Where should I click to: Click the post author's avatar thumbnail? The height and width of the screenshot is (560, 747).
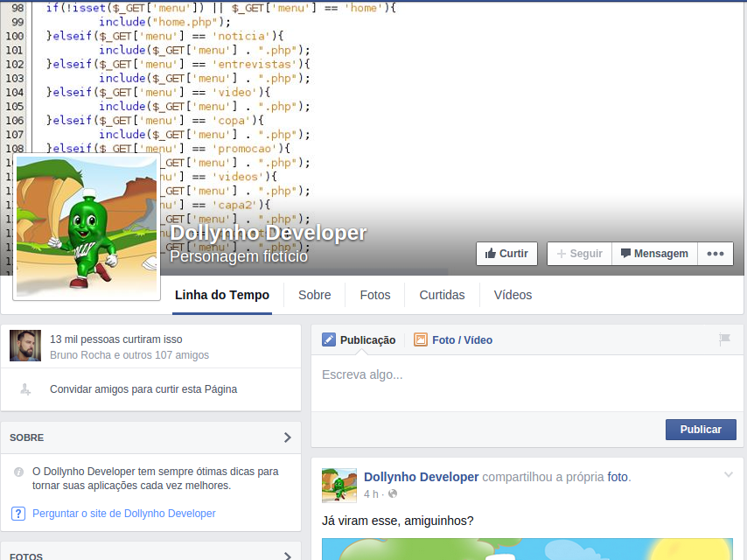coord(339,486)
